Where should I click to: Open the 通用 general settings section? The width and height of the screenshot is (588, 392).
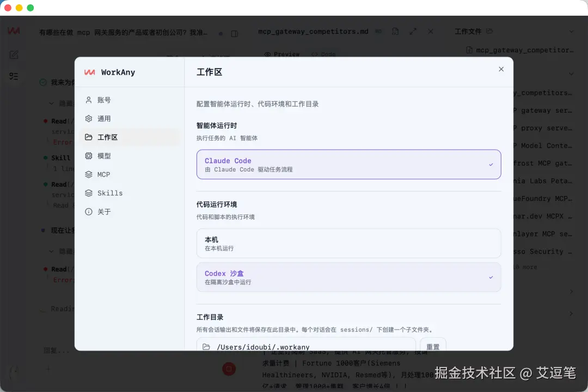pos(128,119)
